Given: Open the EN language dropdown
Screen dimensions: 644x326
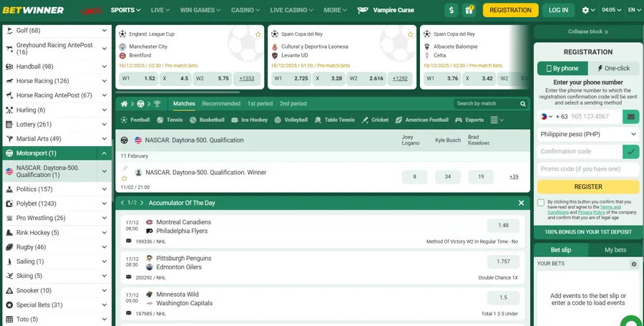Looking at the screenshot, I should click(633, 10).
